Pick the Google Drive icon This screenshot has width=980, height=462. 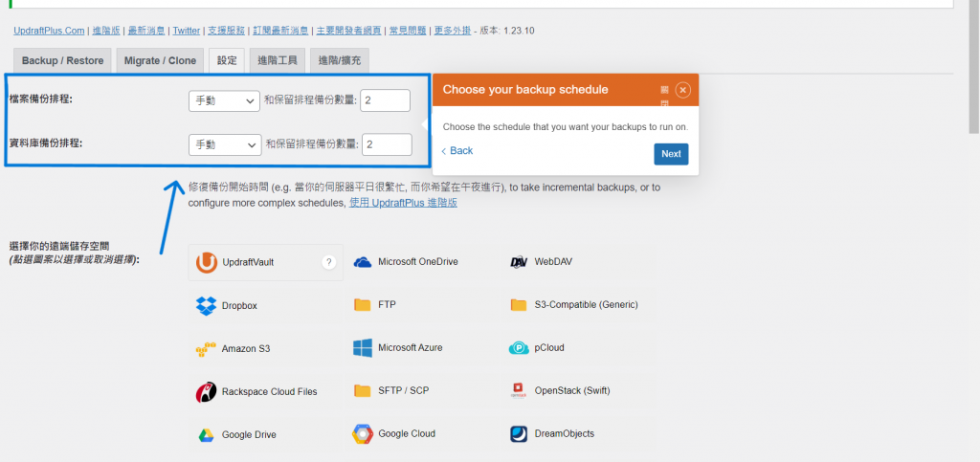click(207, 434)
